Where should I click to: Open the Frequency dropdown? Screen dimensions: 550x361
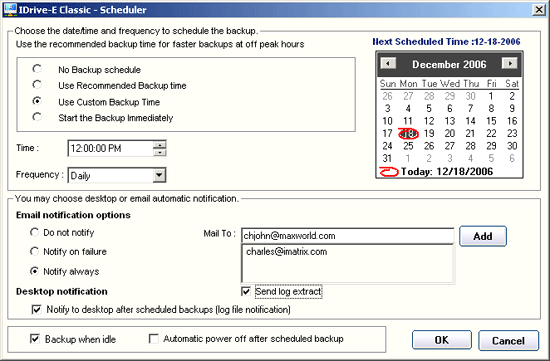(x=159, y=175)
